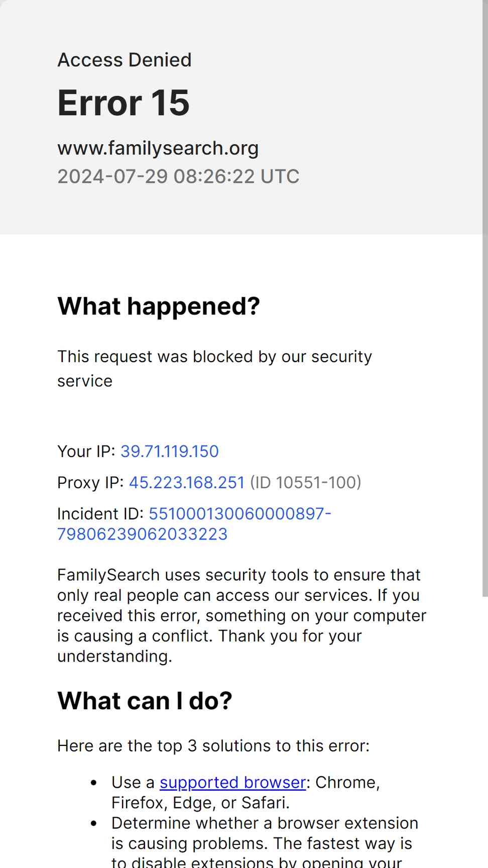Image resolution: width=488 pixels, height=868 pixels.
Task: Click the 2024-07-29 08:26:22 UTC timestamp
Action: pyautogui.click(x=178, y=176)
